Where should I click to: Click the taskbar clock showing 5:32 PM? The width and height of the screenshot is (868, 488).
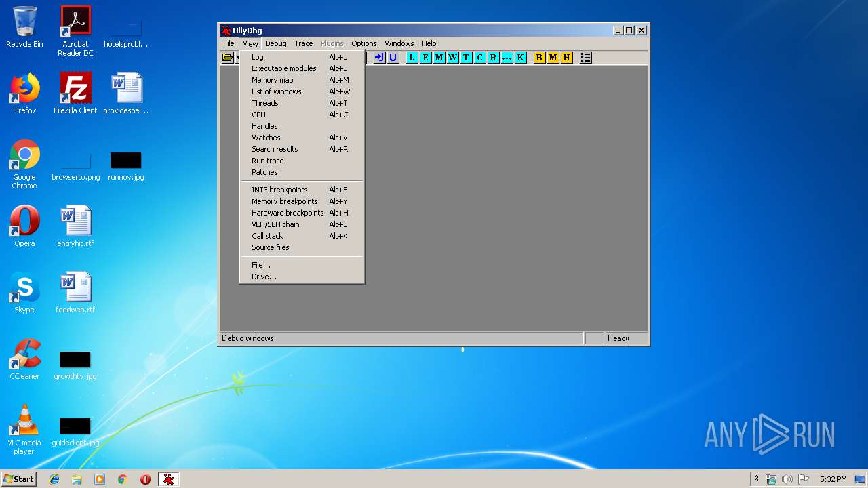[x=833, y=479]
